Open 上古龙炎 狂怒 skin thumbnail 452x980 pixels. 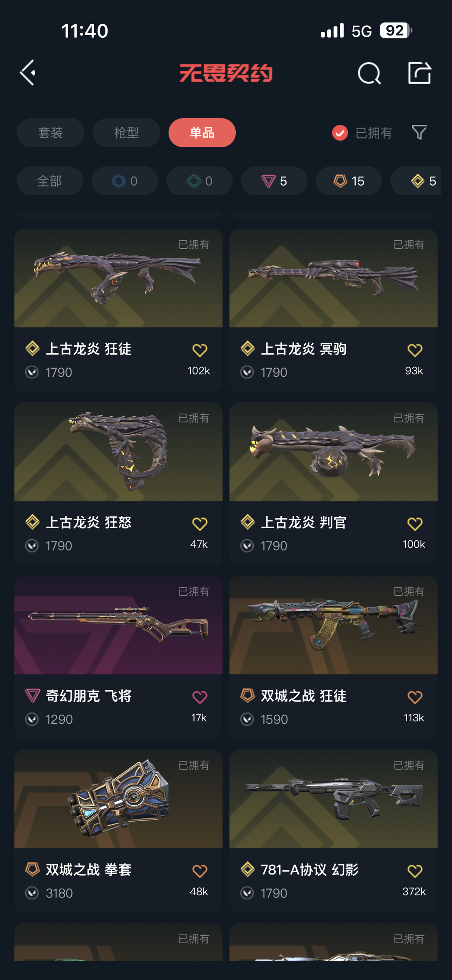tap(118, 452)
